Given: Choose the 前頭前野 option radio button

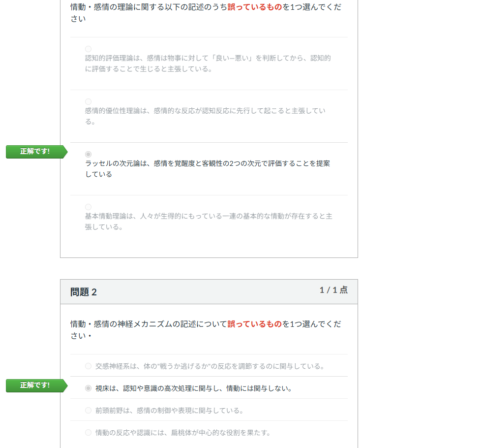Looking at the screenshot, I should (x=88, y=410).
